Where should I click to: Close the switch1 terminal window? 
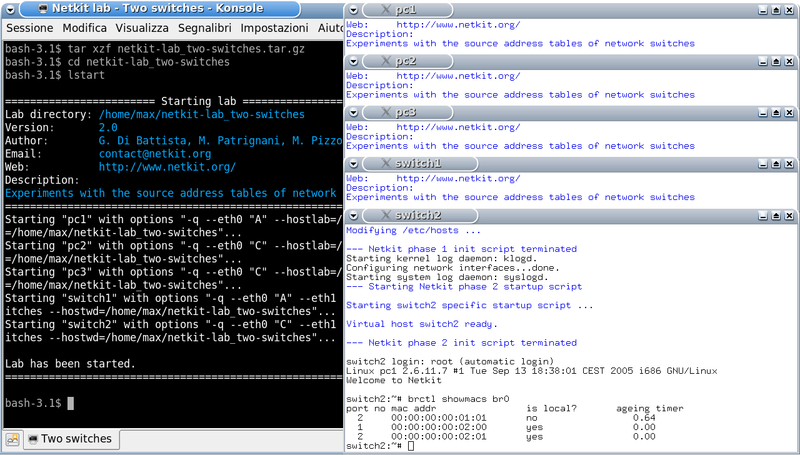[x=789, y=164]
